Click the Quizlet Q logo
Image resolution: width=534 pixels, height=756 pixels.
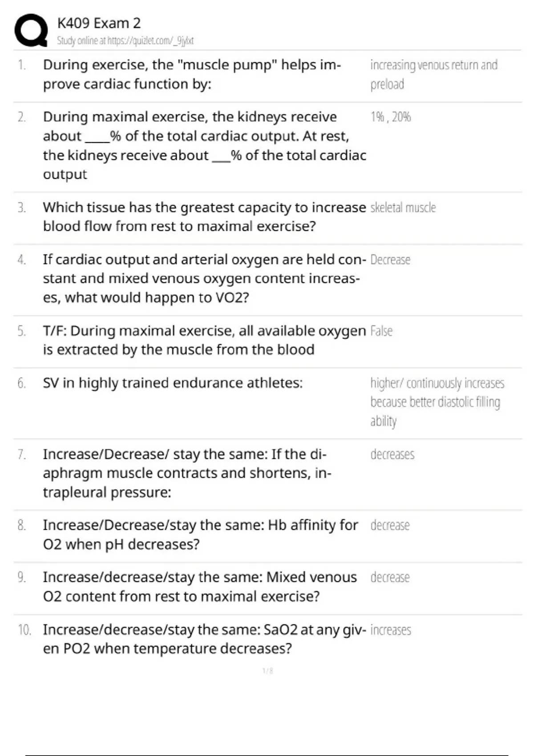(31, 30)
